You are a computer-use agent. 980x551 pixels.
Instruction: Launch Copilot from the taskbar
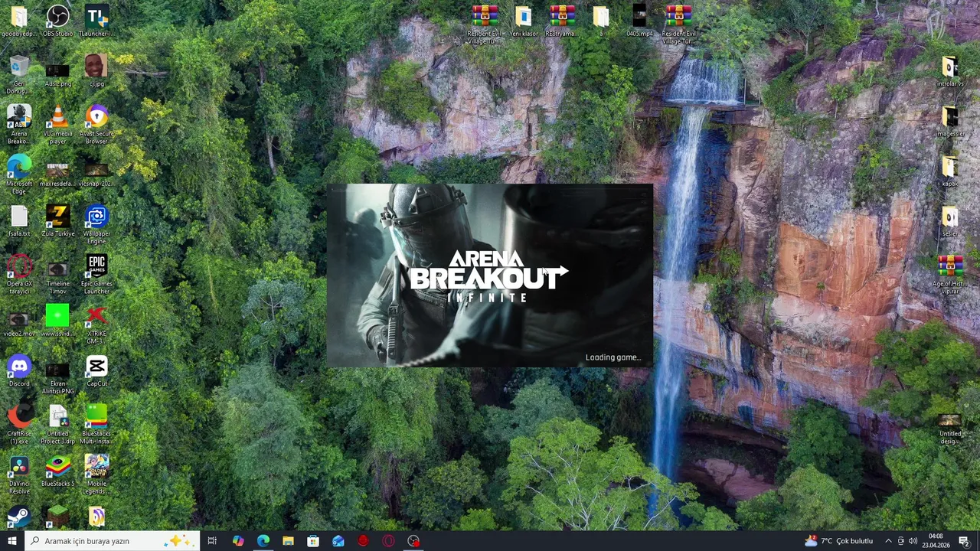(238, 541)
